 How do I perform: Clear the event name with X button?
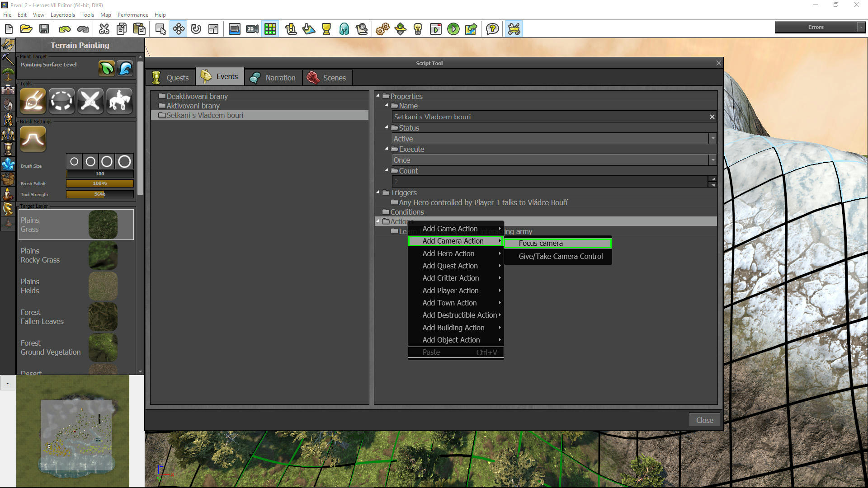click(712, 117)
